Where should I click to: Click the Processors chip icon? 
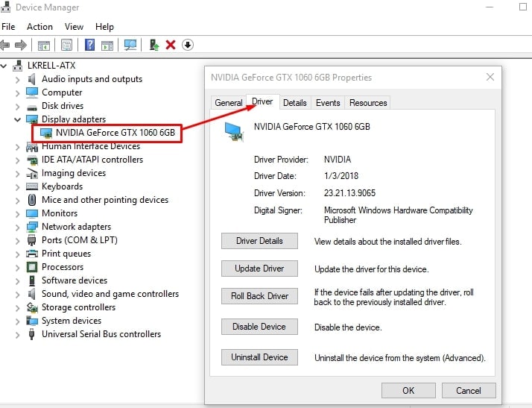32,267
